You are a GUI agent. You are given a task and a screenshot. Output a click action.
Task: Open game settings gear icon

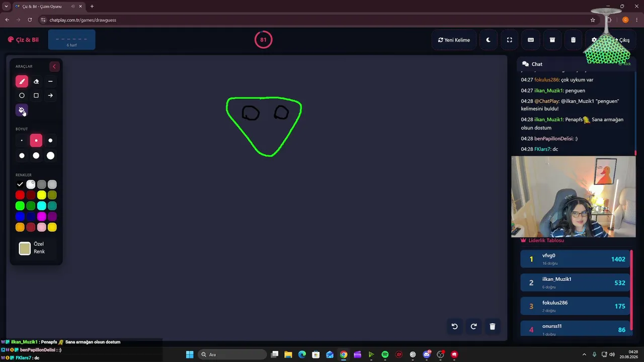pos(594,40)
